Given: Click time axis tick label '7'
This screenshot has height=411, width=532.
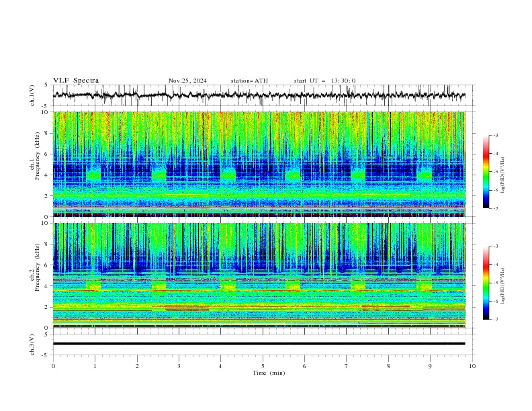Looking at the screenshot, I should pyautogui.click(x=347, y=366).
